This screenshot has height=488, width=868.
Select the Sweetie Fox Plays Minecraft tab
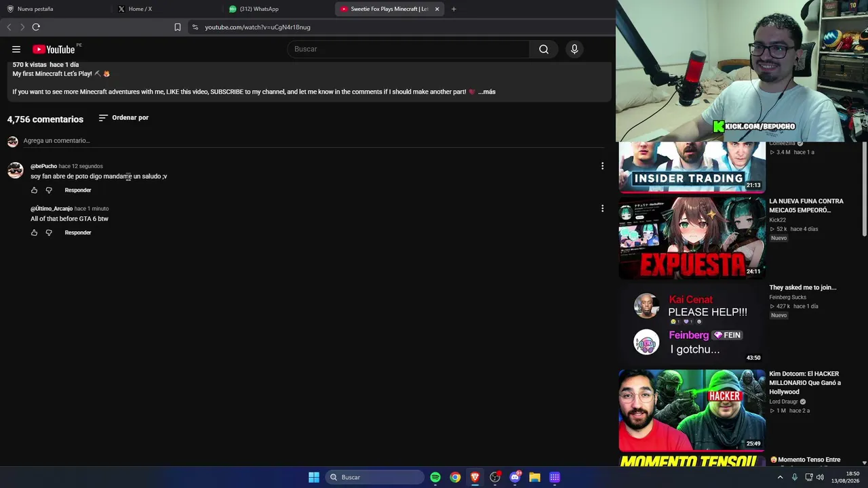click(389, 9)
